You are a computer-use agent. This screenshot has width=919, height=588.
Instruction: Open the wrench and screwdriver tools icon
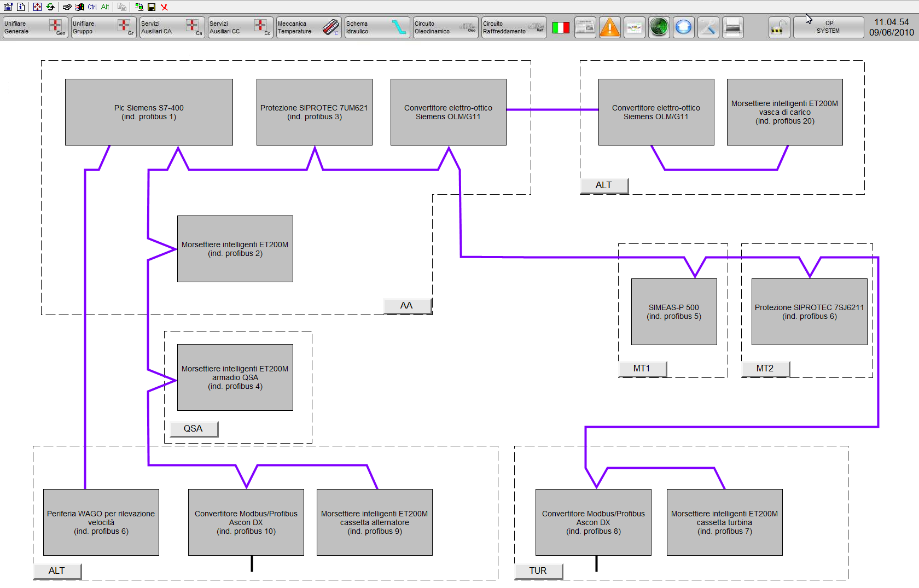708,27
